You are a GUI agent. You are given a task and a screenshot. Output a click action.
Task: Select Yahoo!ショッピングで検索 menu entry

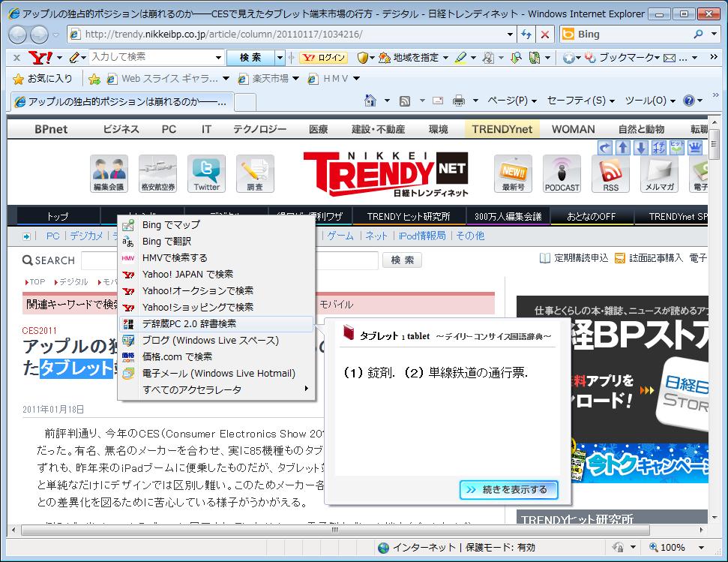click(216, 308)
